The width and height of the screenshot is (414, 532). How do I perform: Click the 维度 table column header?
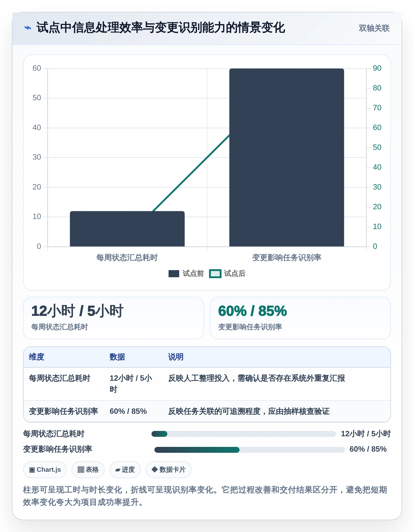click(36, 357)
